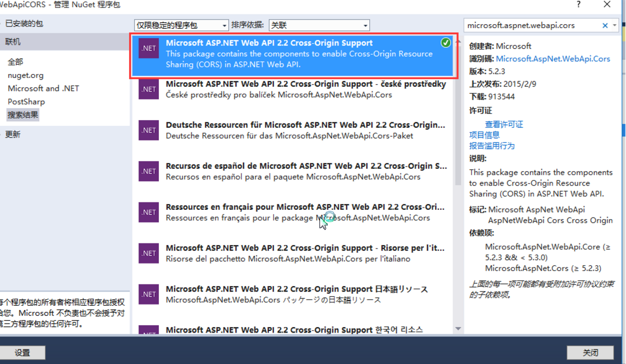
Task: Click the 设置 button
Action: 22,352
